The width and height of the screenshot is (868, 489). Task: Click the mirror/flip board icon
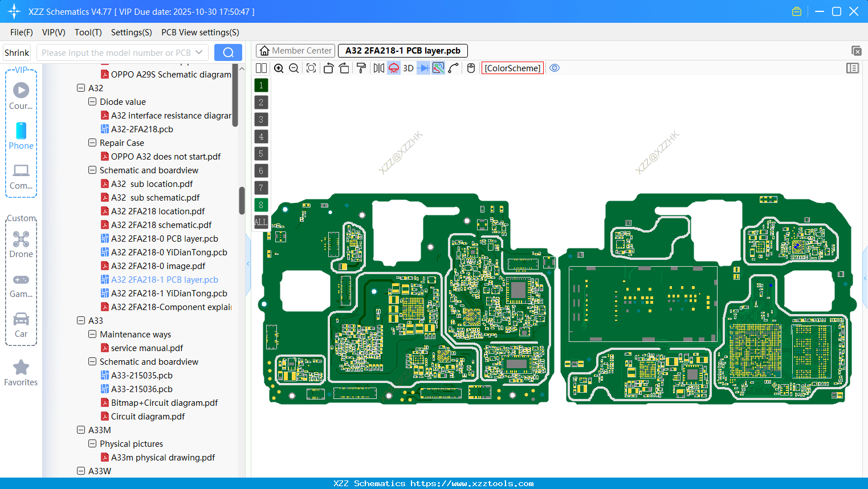[378, 68]
